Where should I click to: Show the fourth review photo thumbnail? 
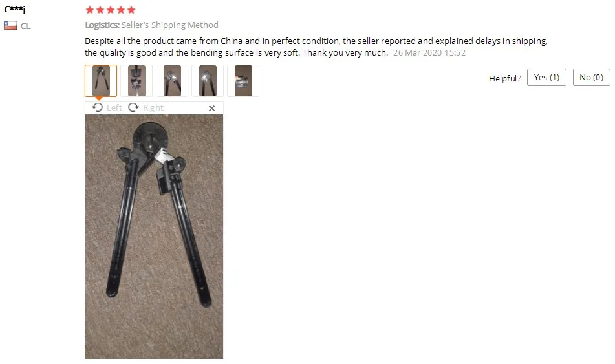point(208,81)
